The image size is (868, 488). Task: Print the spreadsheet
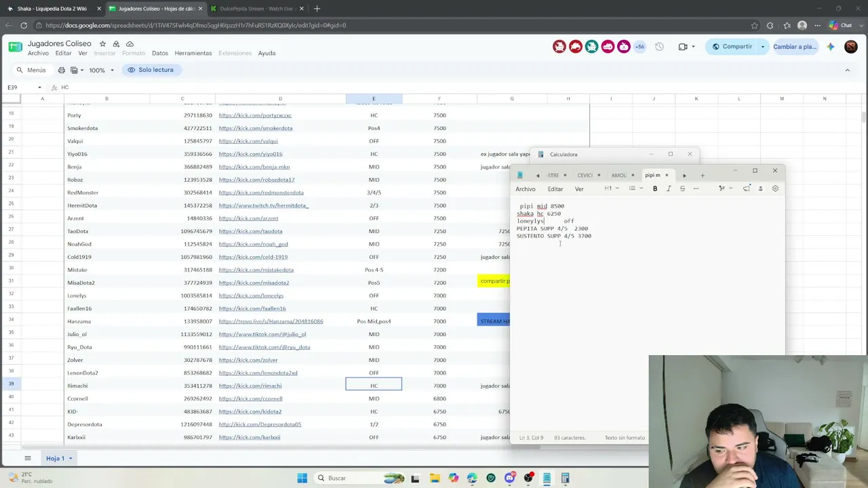coord(62,70)
